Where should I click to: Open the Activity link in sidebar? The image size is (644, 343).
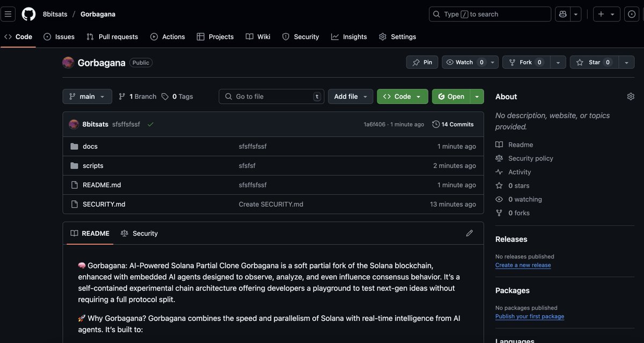(513, 172)
